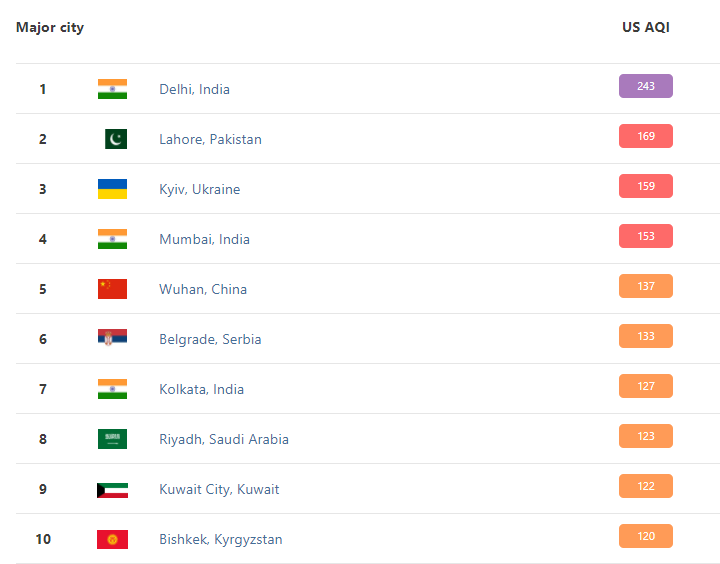Open the Mumbai, India link

[x=204, y=239]
